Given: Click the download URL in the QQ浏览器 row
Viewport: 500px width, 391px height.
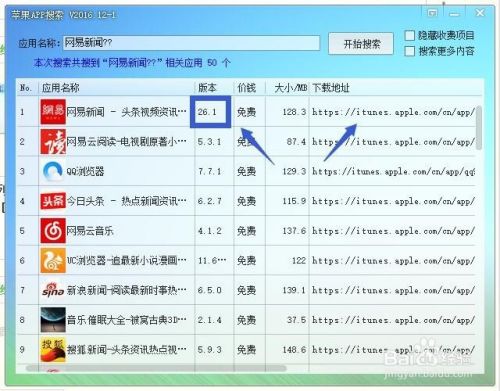Looking at the screenshot, I should click(393, 171).
